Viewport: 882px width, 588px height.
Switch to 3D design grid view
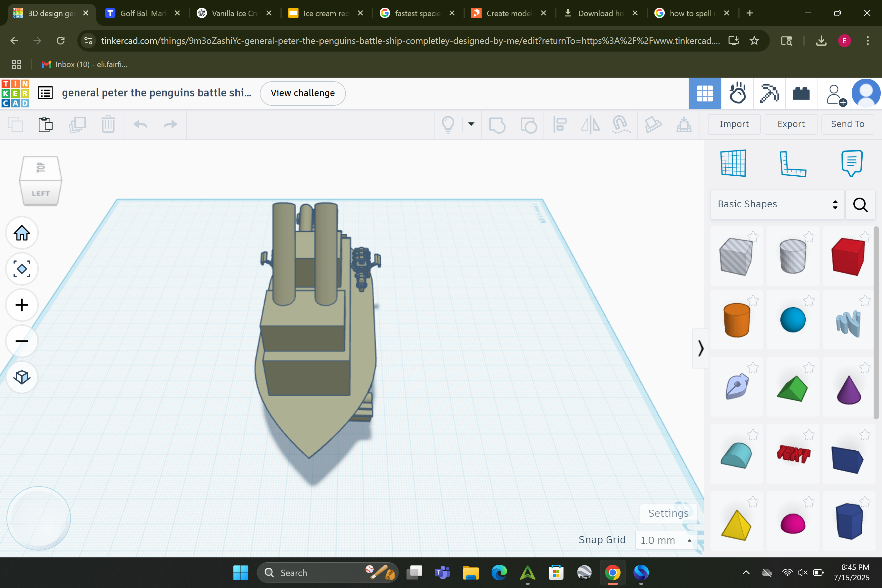(x=705, y=93)
